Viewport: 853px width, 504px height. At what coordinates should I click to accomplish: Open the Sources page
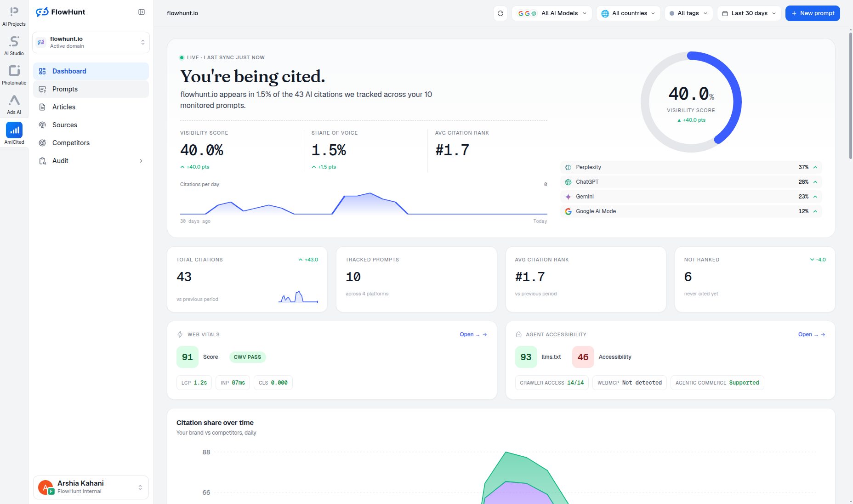(91, 125)
